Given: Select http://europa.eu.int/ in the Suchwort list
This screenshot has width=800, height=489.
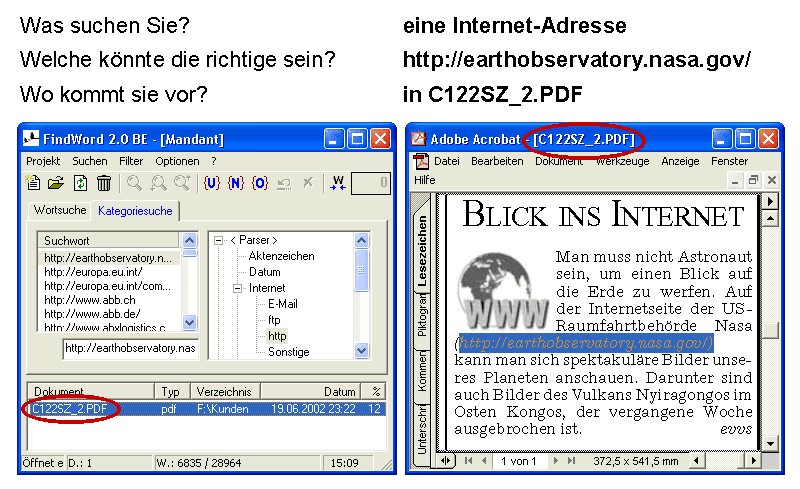Looking at the screenshot, I should pyautogui.click(x=93, y=272).
